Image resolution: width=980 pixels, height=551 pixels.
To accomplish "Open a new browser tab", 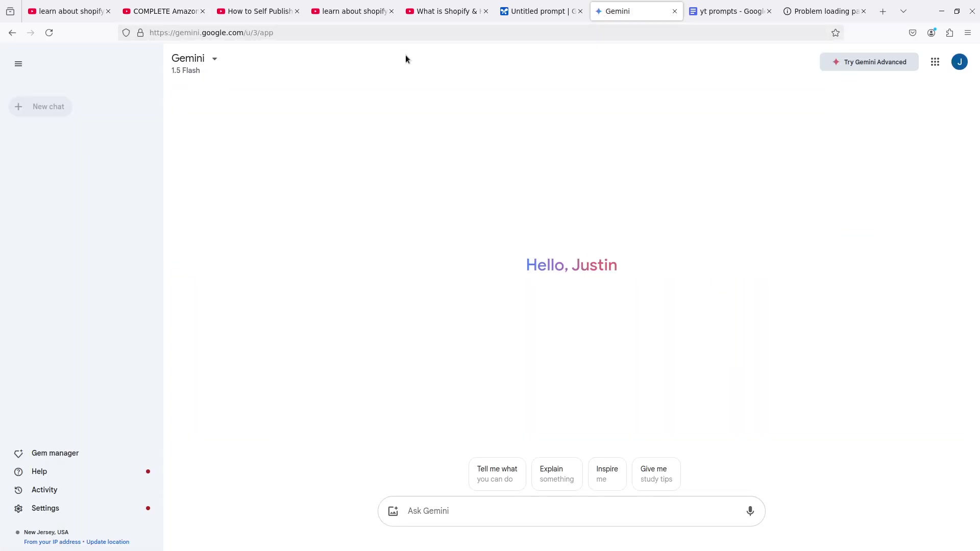I will point(883,11).
